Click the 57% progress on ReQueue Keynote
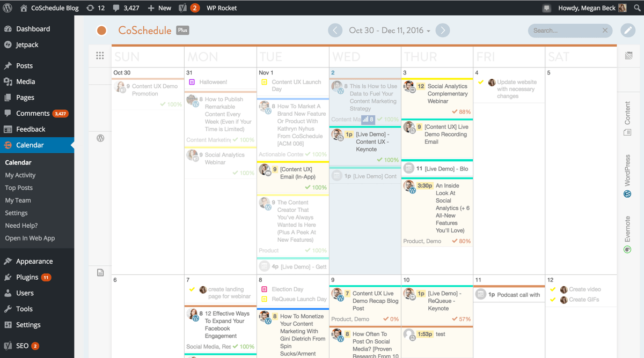The width and height of the screenshot is (644, 358). (x=462, y=319)
